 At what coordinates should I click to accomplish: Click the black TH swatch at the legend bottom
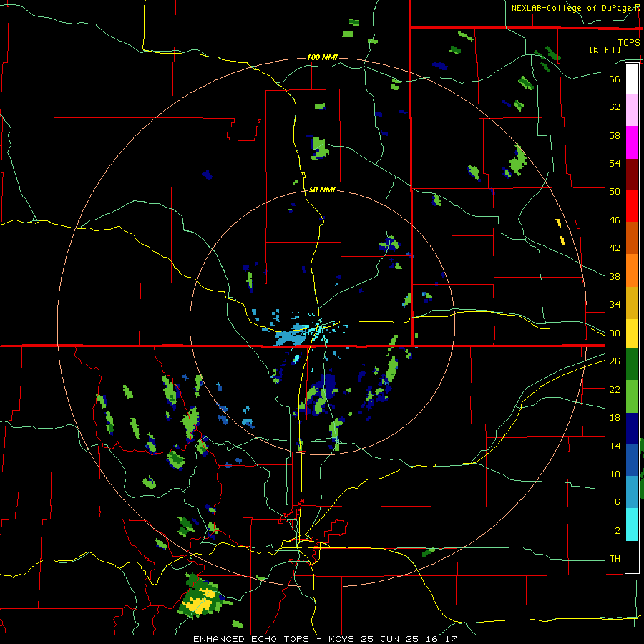(632, 557)
